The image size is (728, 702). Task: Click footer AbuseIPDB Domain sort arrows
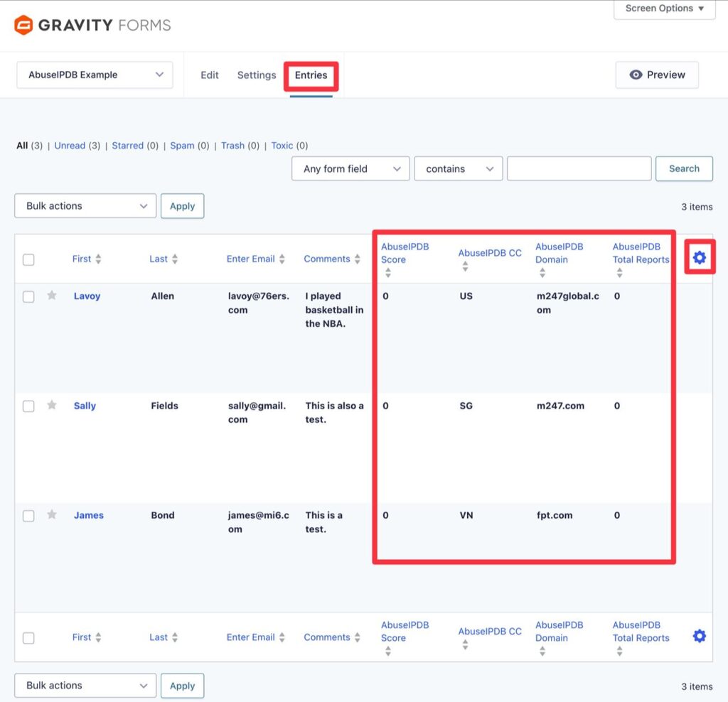coord(542,651)
